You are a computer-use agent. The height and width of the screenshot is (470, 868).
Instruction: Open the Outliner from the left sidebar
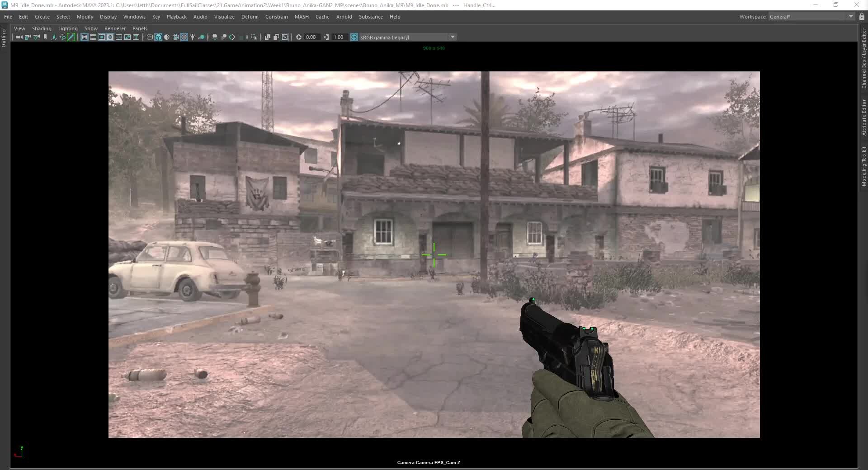(x=3, y=38)
